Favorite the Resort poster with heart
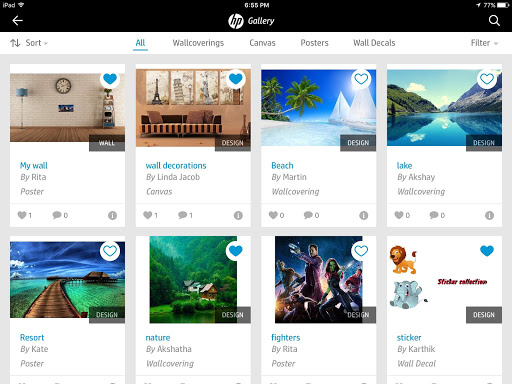512x384 pixels. [110, 251]
